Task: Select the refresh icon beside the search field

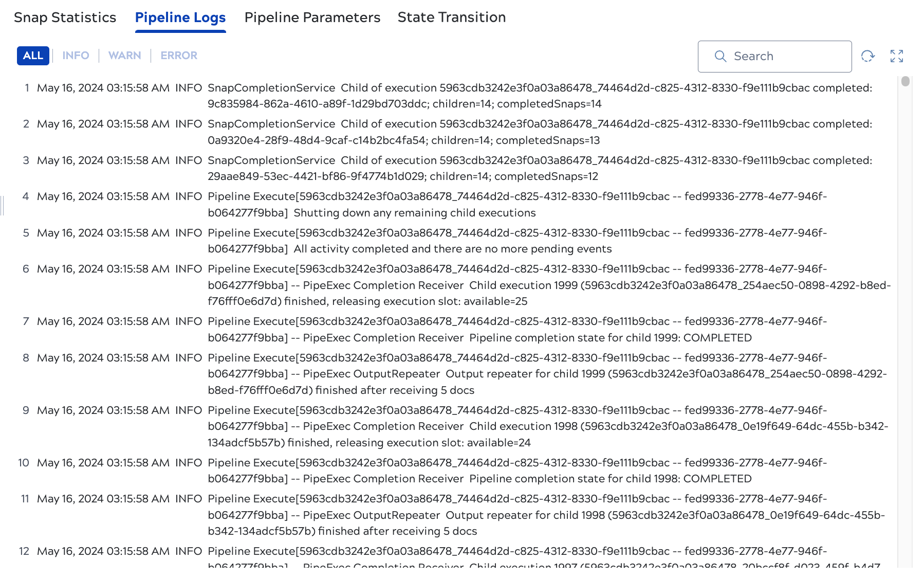Action: point(868,57)
